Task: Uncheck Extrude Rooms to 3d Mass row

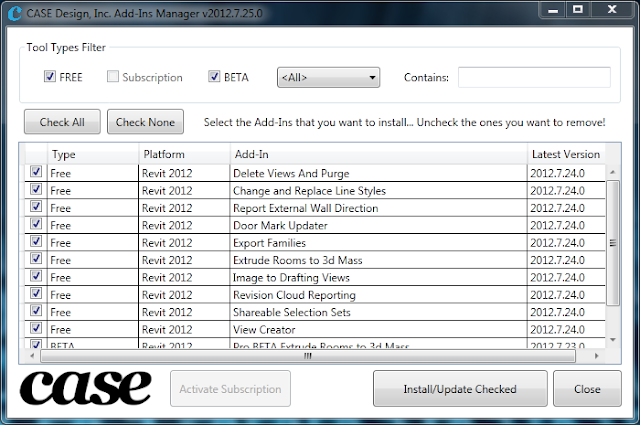Action: (x=36, y=258)
